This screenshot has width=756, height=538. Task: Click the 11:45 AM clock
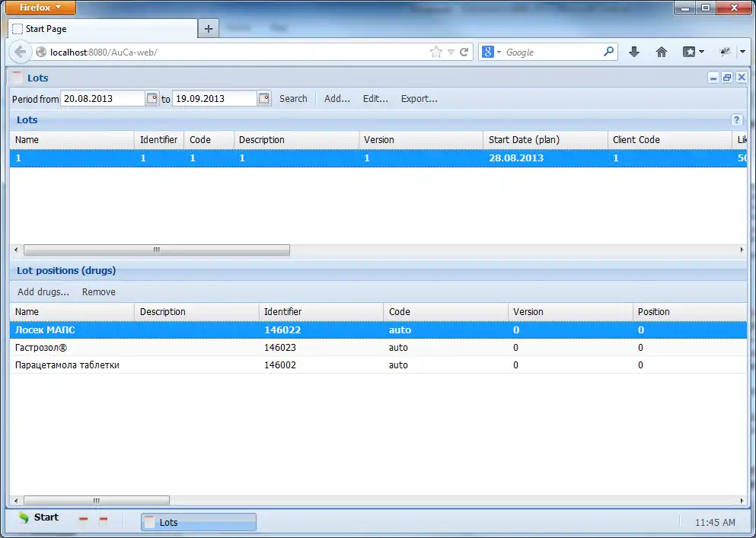click(715, 522)
